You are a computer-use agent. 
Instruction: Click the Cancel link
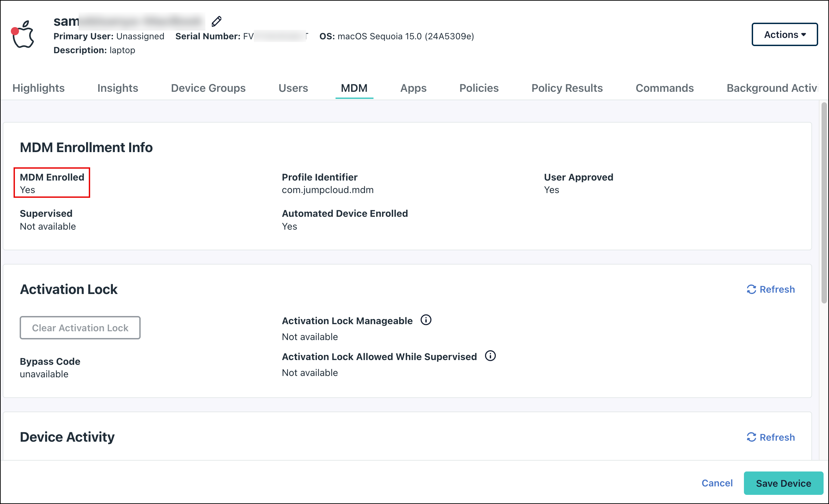point(717,483)
